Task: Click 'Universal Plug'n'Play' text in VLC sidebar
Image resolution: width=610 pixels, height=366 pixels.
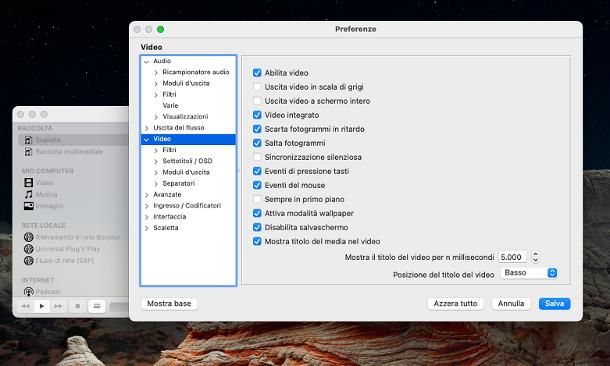Action: pyautogui.click(x=68, y=249)
